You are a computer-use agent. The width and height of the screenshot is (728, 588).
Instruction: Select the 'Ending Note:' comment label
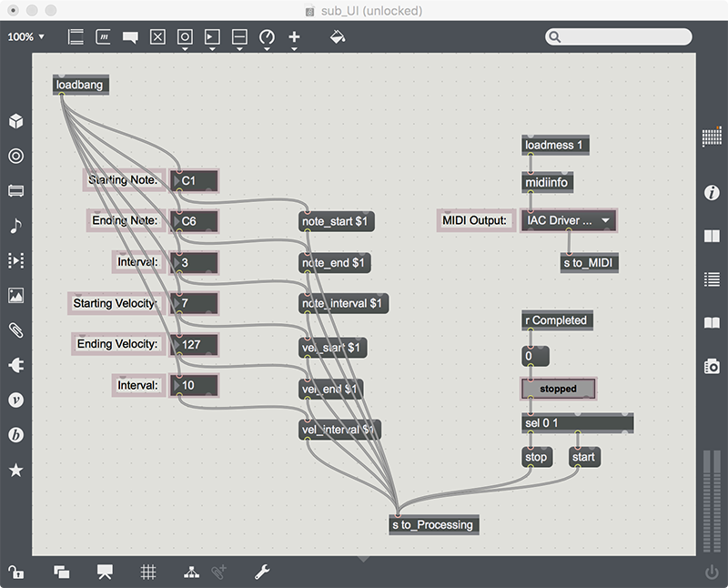[x=126, y=220]
